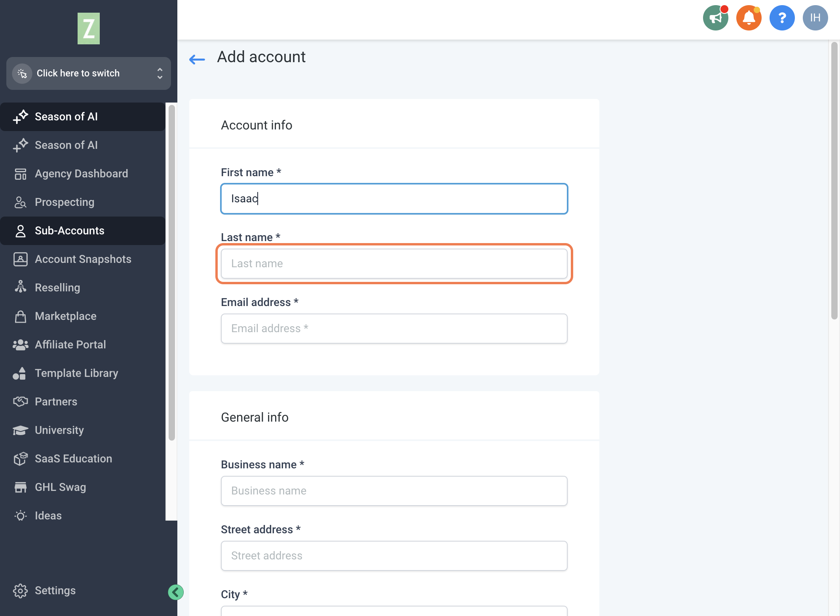The image size is (840, 616).
Task: Click the Marketplace bag icon
Action: (x=20, y=316)
